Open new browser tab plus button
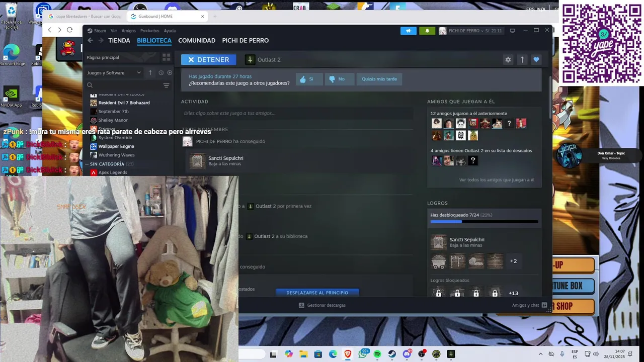 (x=215, y=16)
